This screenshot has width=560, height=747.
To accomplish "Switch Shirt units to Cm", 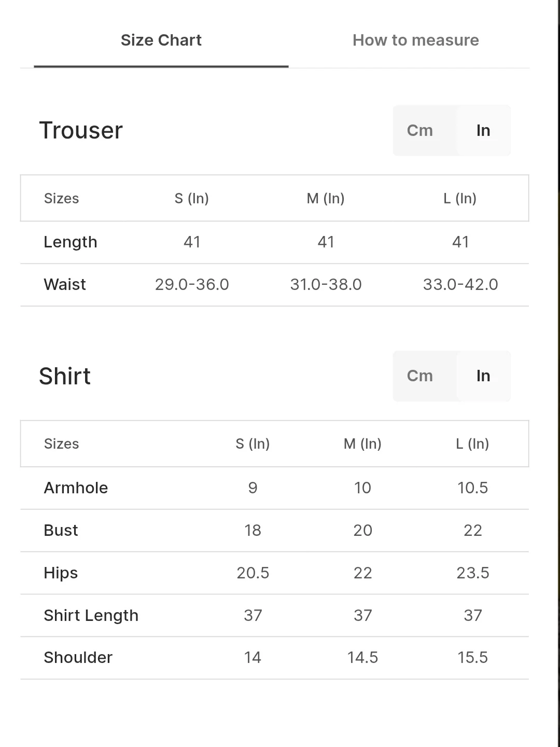I will click(420, 376).
